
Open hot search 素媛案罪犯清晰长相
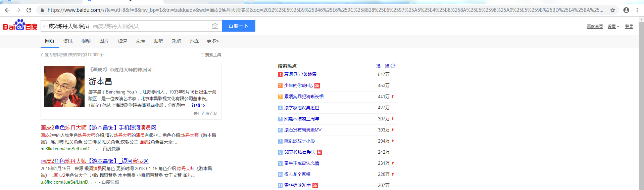tap(304, 97)
